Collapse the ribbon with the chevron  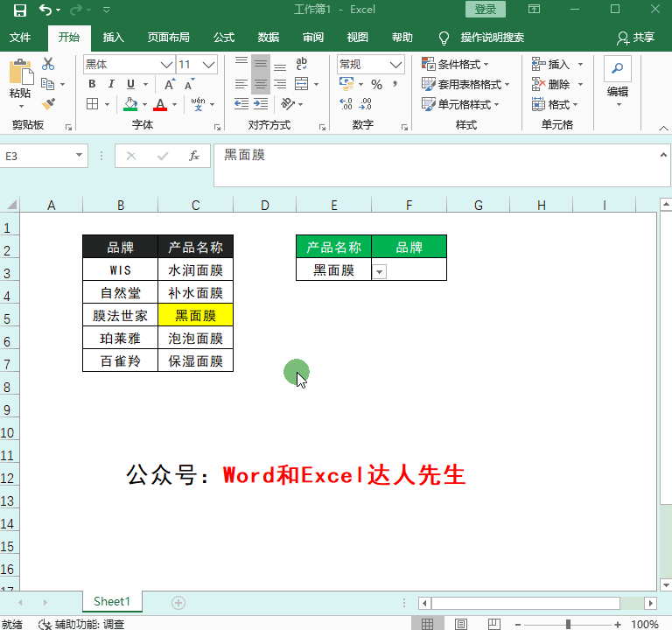pos(663,128)
